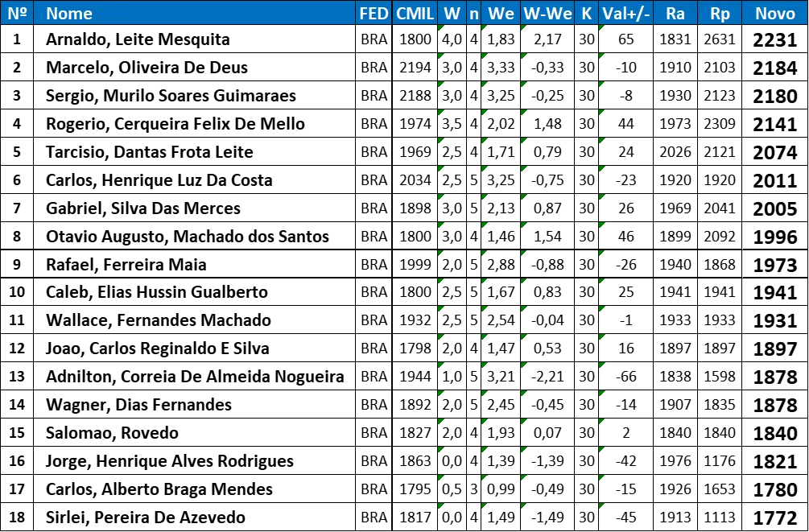
Task: Select the Rp column header
Action: click(x=720, y=14)
